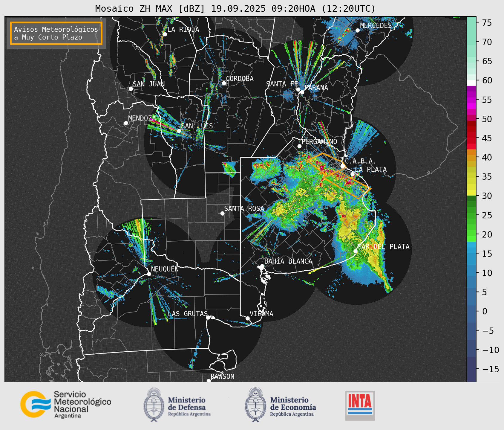Click the RAWSON city marker dot
Screen dimensions: 504x430
click(x=209, y=381)
